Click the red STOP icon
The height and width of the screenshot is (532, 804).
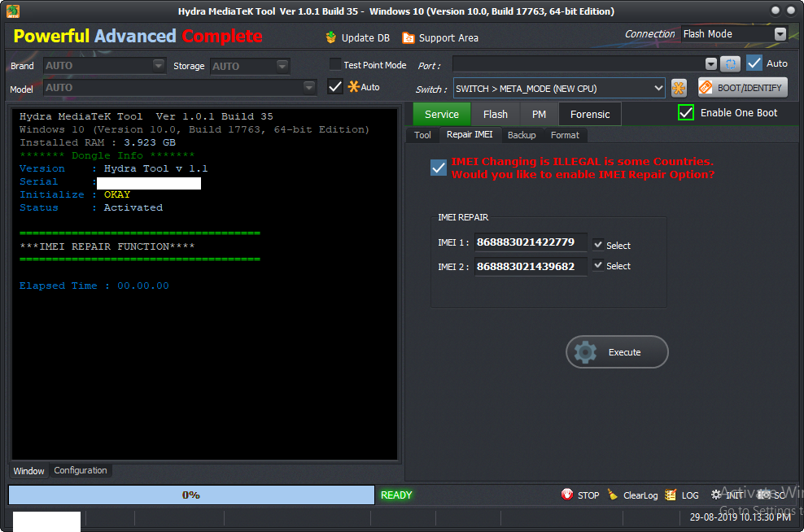point(567,495)
